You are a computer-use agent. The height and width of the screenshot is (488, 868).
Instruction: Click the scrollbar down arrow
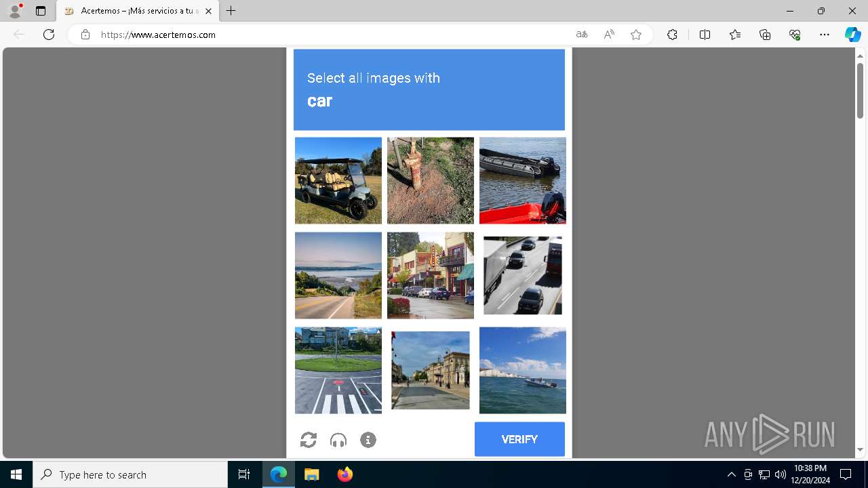pos(860,450)
